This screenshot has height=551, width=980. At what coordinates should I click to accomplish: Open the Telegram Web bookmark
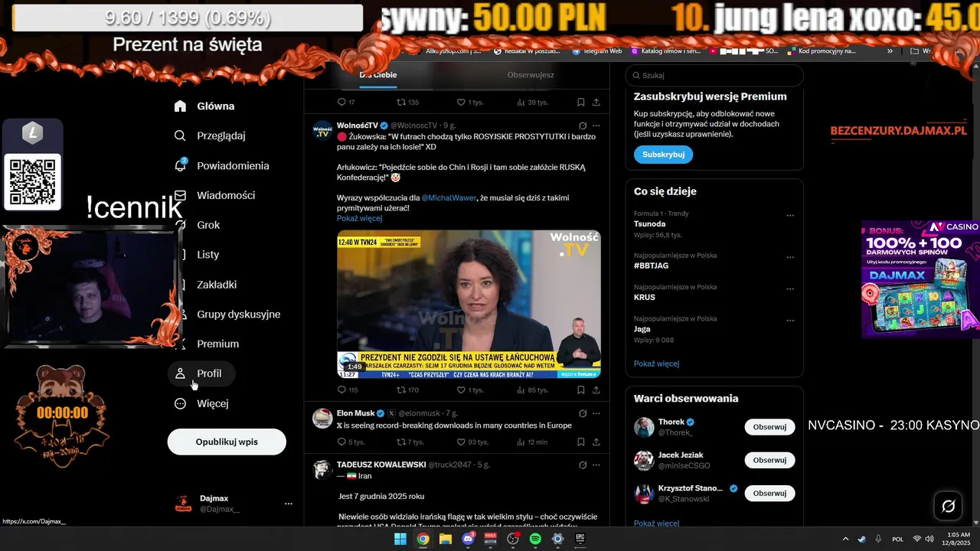[597, 51]
